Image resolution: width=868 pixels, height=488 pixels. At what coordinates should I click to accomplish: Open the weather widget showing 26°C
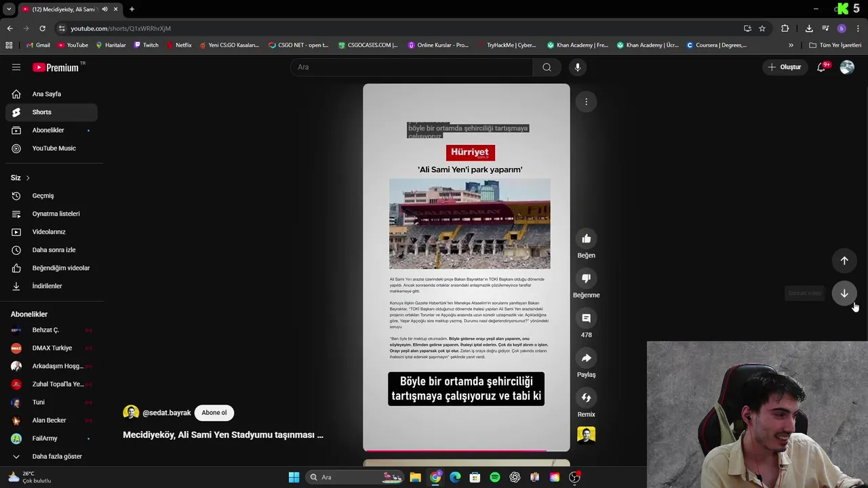pos(30,477)
